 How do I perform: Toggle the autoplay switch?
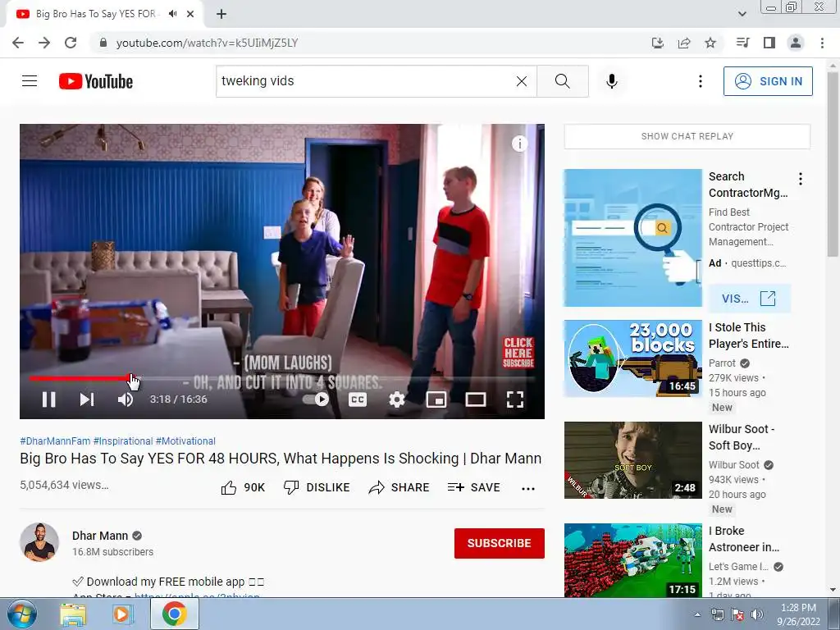tap(316, 399)
